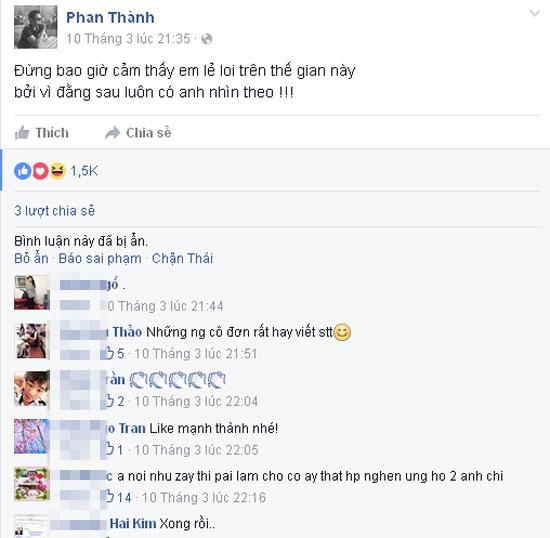This screenshot has height=538, width=550.
Task: Open the post timestamp 10 Tháng 3 lúc 21:35
Action: click(128, 39)
